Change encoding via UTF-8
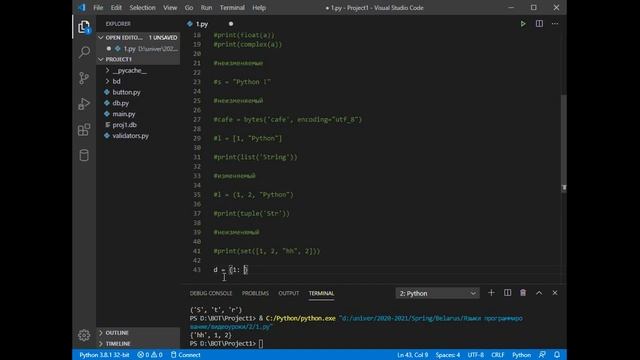640x360 pixels. click(476, 355)
